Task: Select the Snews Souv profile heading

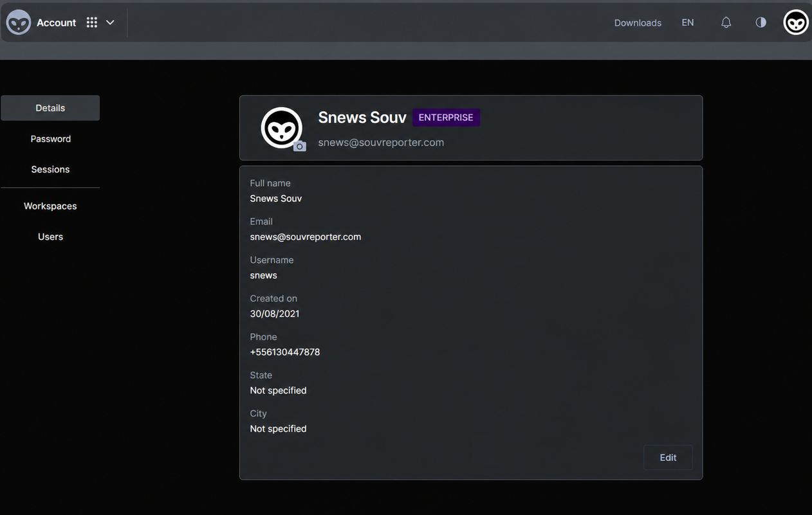Action: [x=362, y=118]
